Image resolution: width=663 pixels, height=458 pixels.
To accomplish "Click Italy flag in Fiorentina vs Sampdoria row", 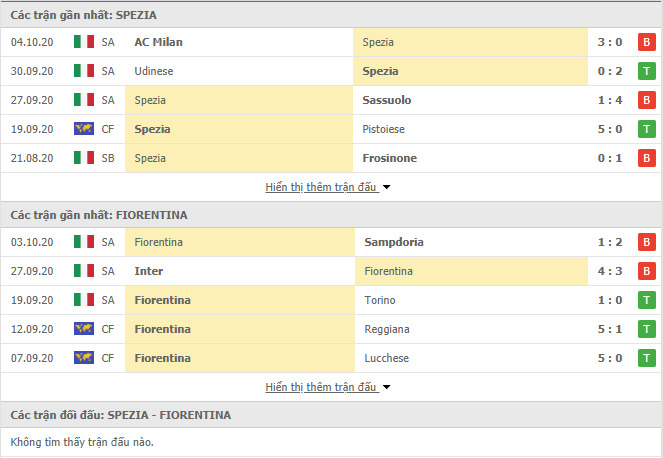I will tap(84, 242).
